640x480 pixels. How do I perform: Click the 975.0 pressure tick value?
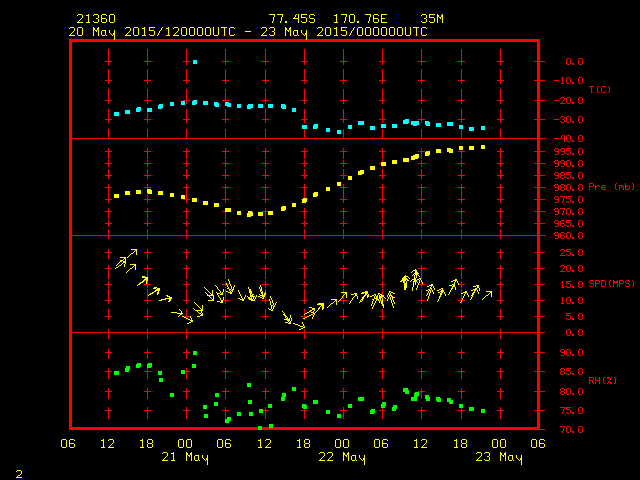pyautogui.click(x=569, y=200)
